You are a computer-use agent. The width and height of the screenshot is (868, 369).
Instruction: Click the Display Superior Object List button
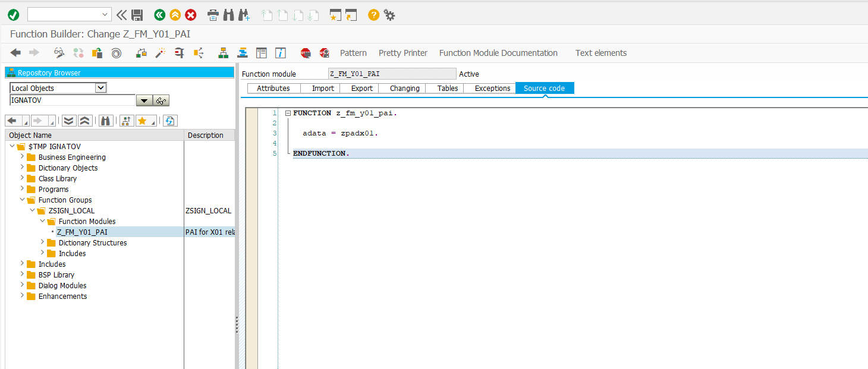tap(127, 121)
